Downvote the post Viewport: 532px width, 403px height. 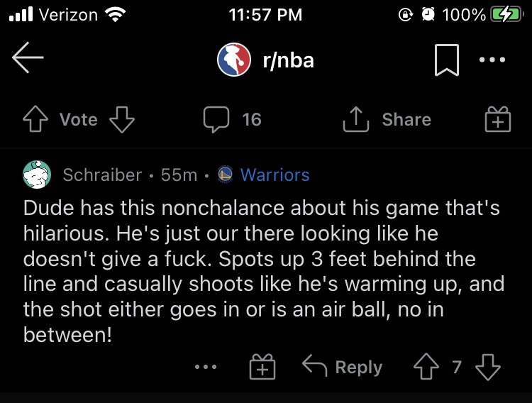(x=122, y=120)
